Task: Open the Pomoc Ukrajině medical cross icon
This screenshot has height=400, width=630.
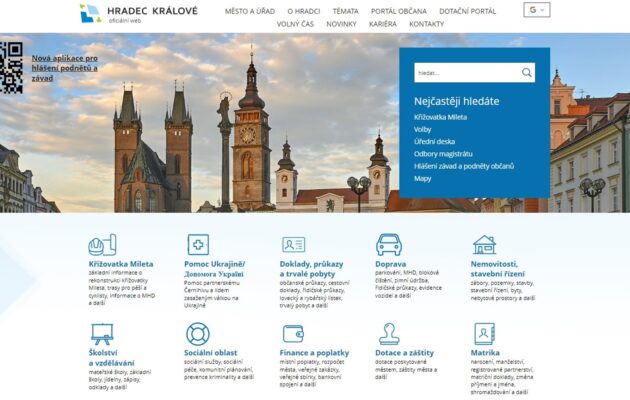Action: (x=198, y=245)
